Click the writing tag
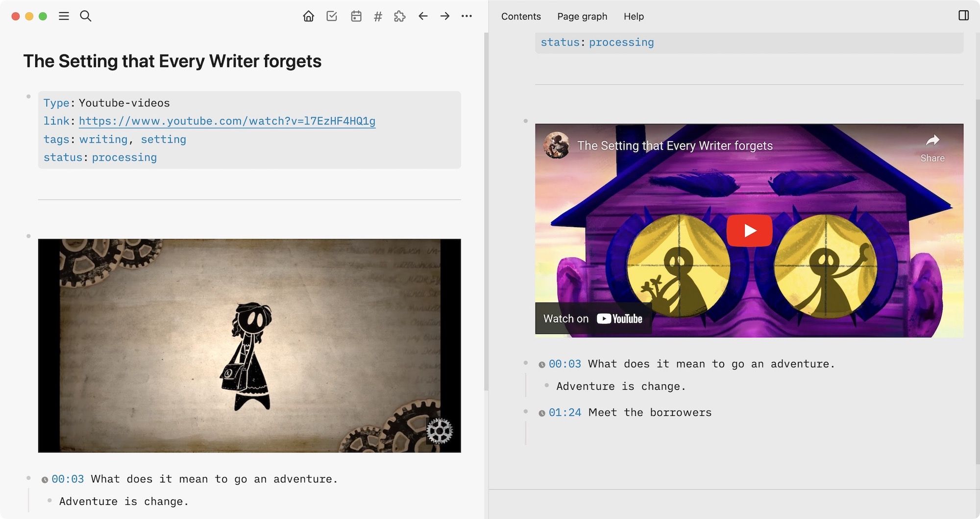The height and width of the screenshot is (519, 980). 103,139
